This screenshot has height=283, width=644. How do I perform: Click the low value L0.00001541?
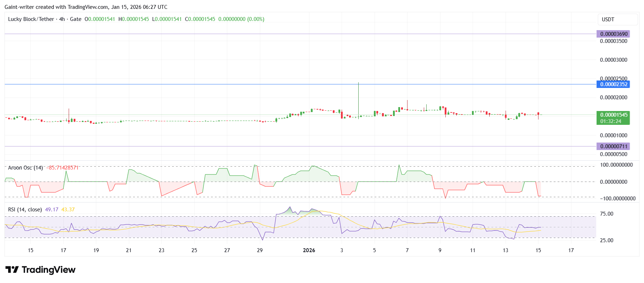point(167,19)
